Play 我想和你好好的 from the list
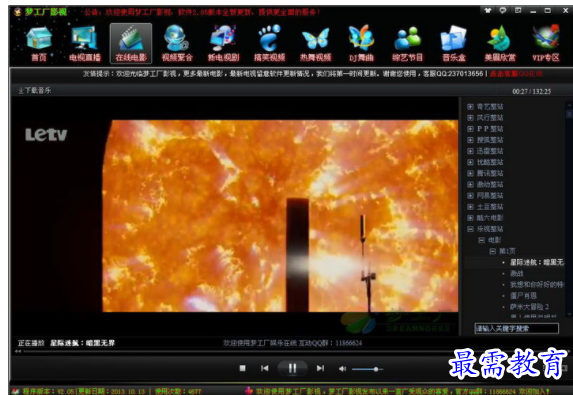The width and height of the screenshot is (573, 395). click(537, 285)
